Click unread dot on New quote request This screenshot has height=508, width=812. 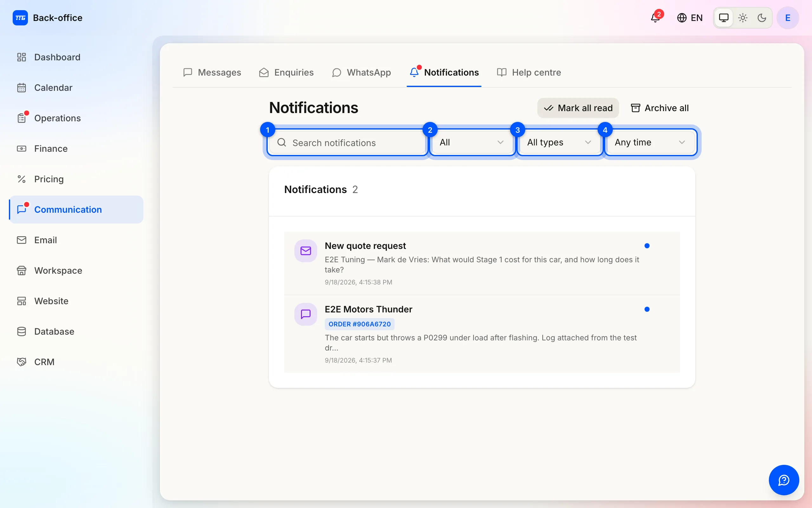click(x=647, y=246)
